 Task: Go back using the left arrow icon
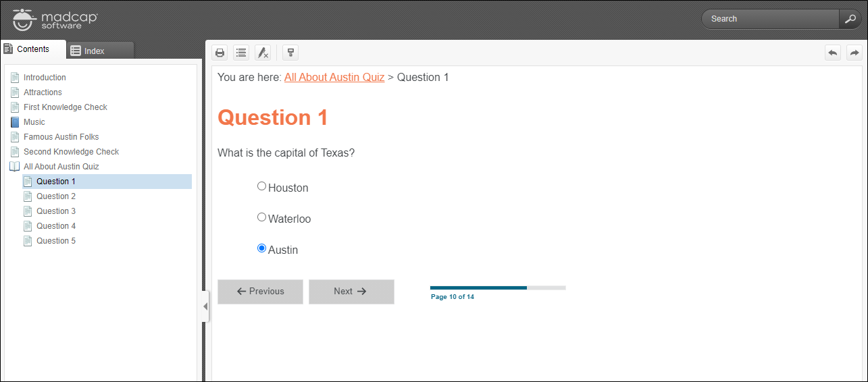(833, 53)
